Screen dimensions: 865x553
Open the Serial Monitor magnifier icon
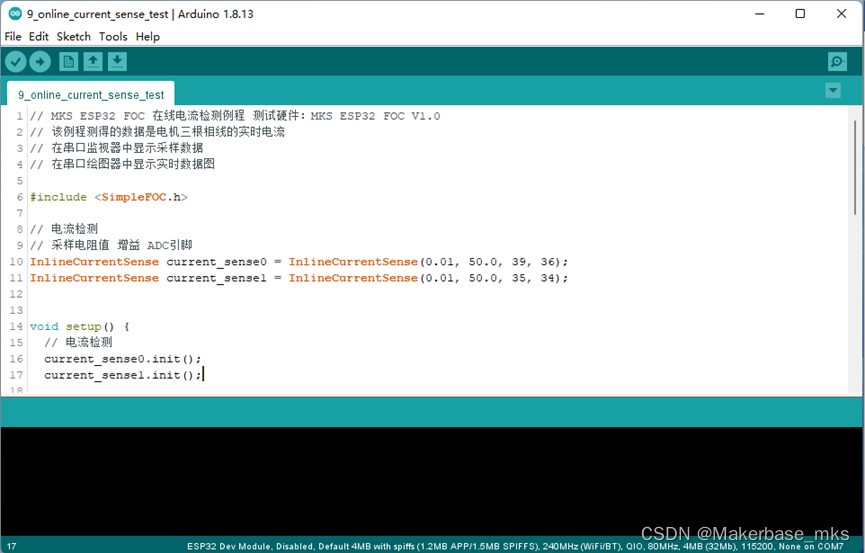pyautogui.click(x=837, y=62)
